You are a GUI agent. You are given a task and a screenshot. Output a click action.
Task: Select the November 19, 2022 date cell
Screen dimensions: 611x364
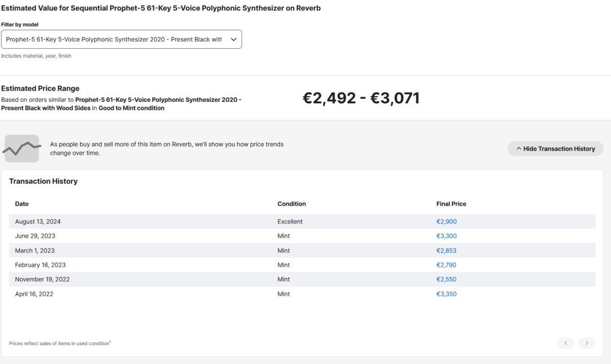pyautogui.click(x=42, y=279)
